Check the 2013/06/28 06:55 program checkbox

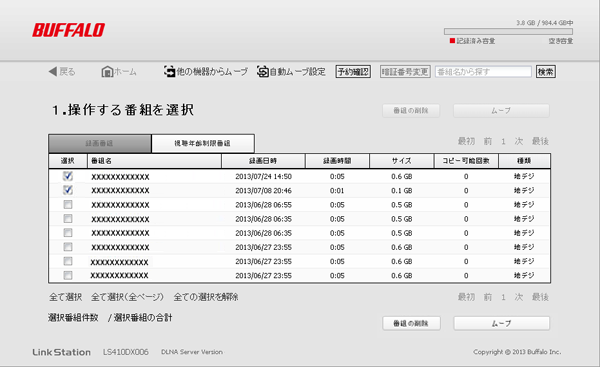point(68,204)
